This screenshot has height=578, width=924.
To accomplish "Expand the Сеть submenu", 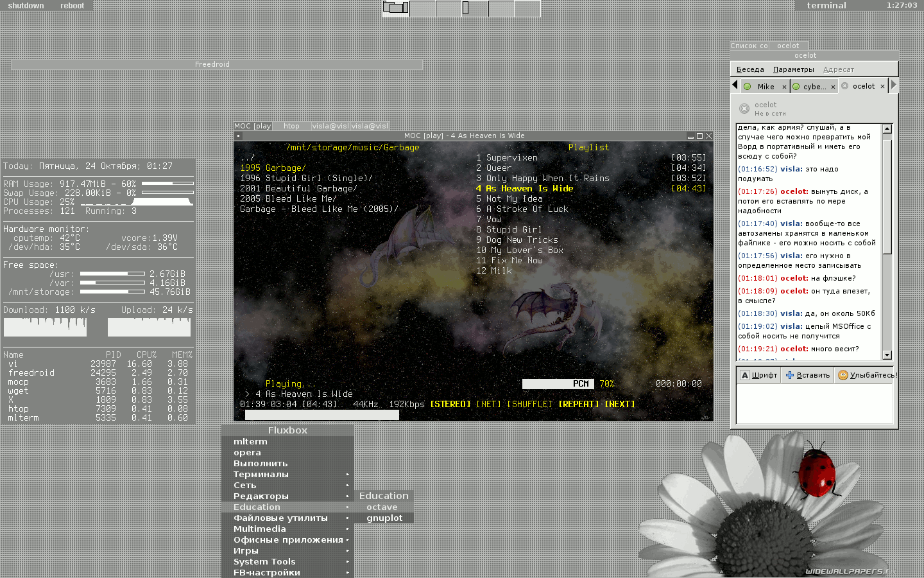I will [287, 486].
